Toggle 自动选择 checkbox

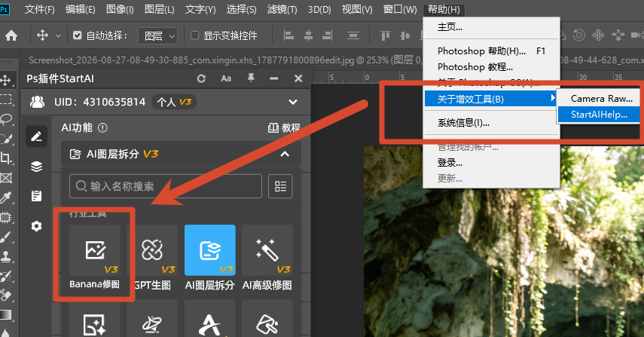(x=78, y=35)
